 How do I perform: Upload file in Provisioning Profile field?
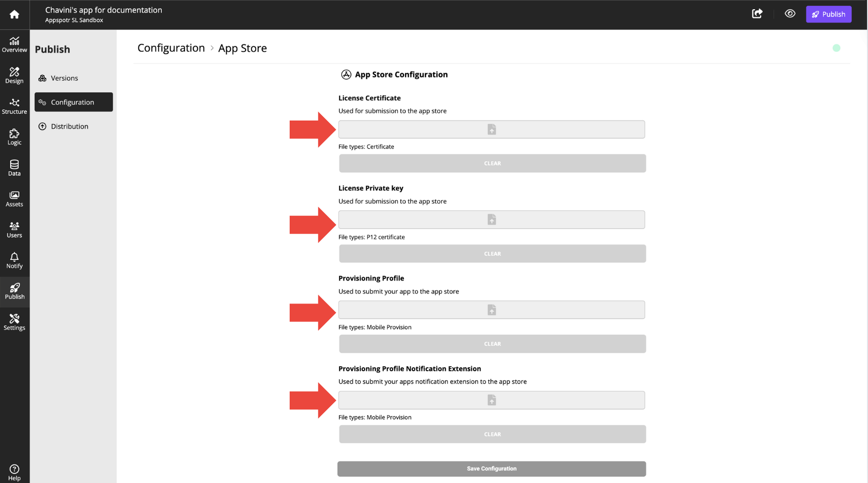[x=492, y=310]
